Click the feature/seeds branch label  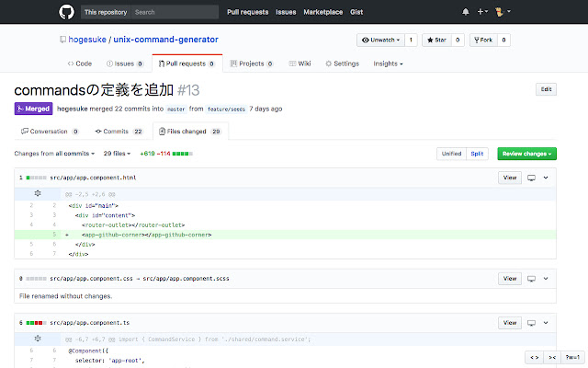point(226,109)
